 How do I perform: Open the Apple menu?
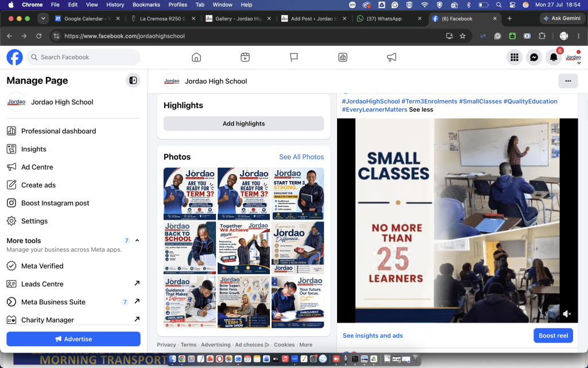[11, 5]
